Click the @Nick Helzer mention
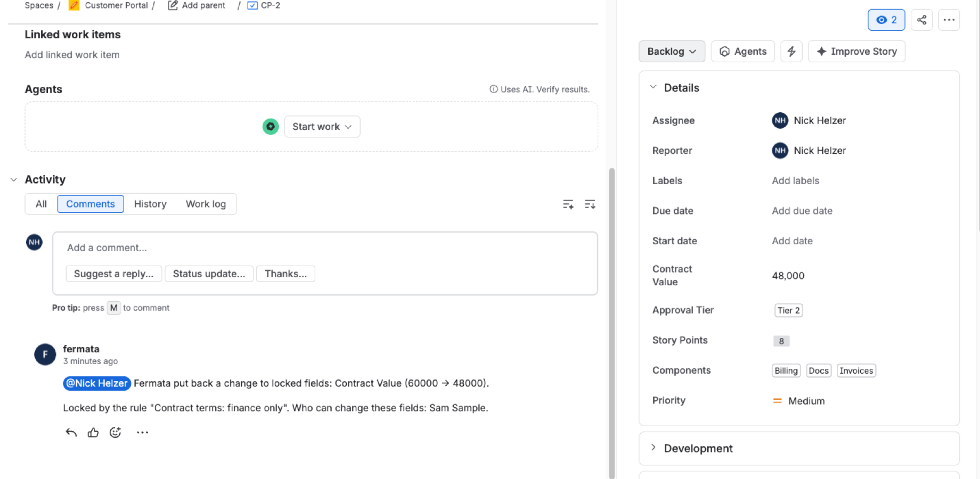 pyautogui.click(x=97, y=383)
